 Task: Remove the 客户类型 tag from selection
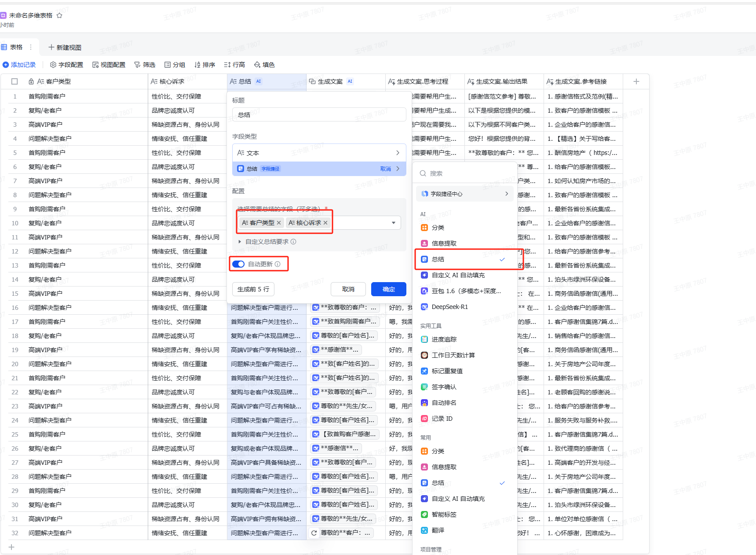click(x=279, y=223)
